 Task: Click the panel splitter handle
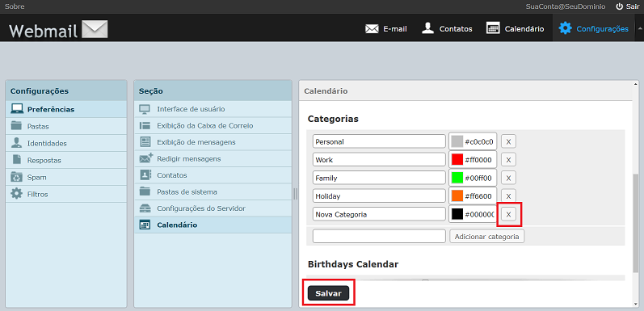tap(295, 194)
